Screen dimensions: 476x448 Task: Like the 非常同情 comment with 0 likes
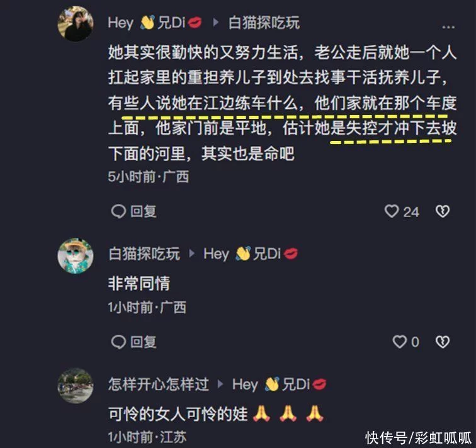[x=399, y=342]
